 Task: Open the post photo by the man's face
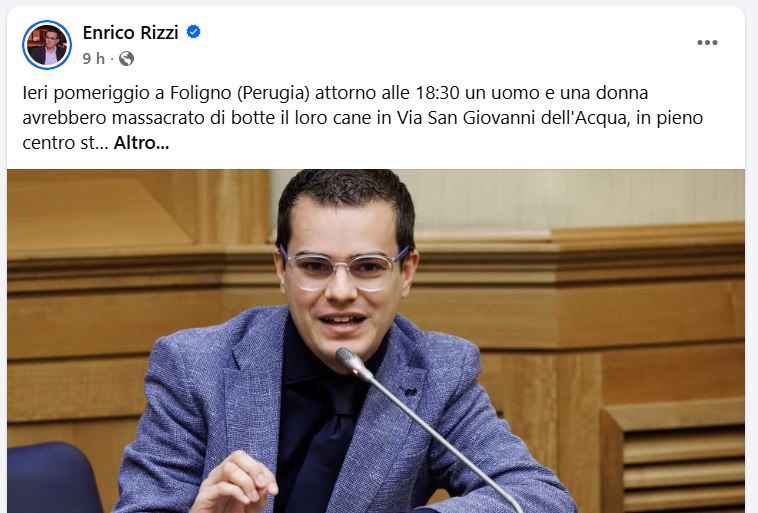click(x=344, y=271)
